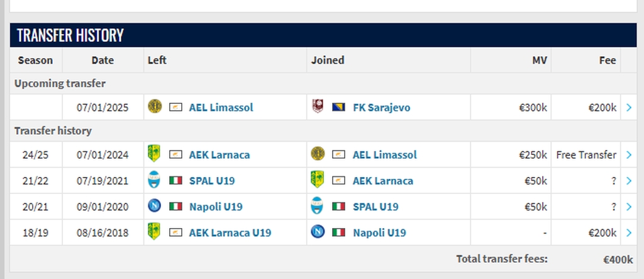The height and width of the screenshot is (279, 644).
Task: Open AEK Larnaca link in 24/25 Left column
Action: point(219,155)
